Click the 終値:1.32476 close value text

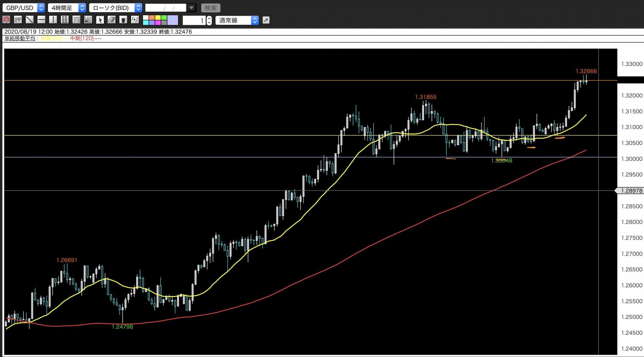coord(175,32)
